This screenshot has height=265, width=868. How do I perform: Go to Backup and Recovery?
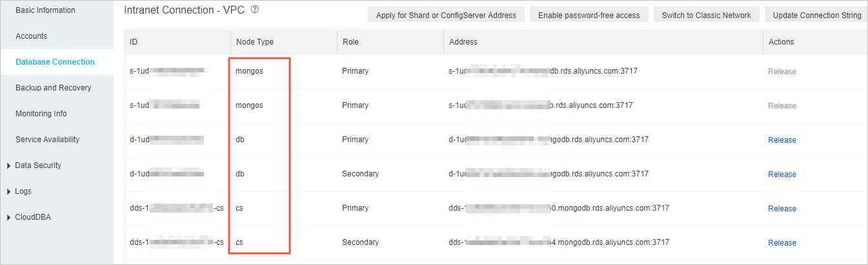click(x=54, y=88)
